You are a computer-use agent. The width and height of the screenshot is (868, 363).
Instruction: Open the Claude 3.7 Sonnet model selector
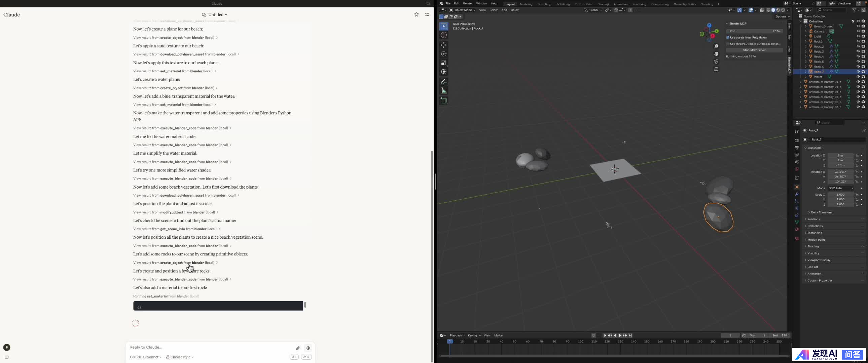(x=146, y=357)
